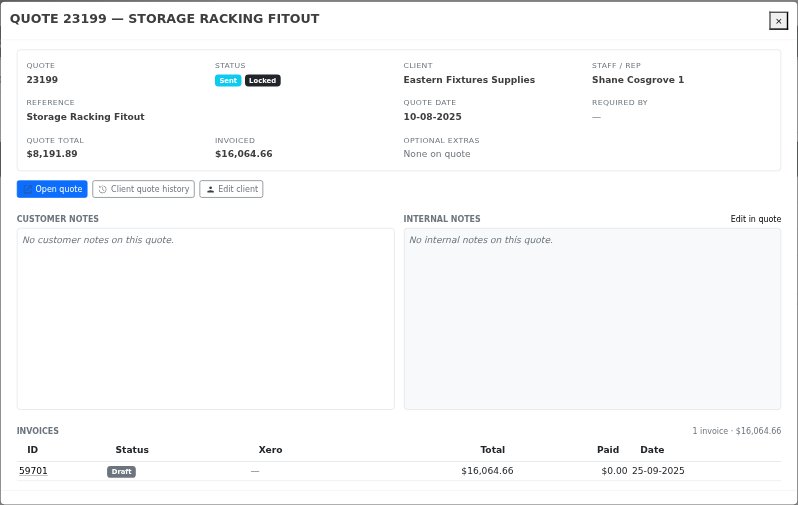Click the Paid column header
The image size is (798, 505).
608,450
